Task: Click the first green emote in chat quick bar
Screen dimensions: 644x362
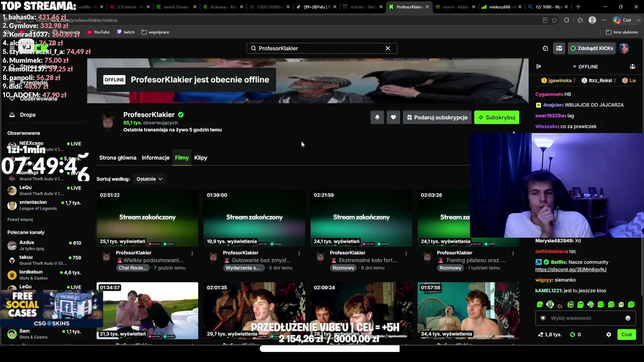Action: coord(540,305)
